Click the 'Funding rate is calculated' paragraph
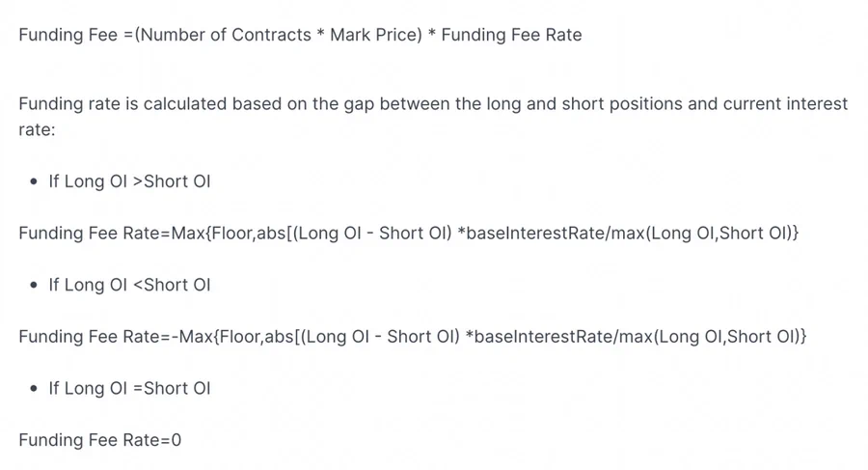Image resolution: width=868 pixels, height=470 pixels. click(x=433, y=117)
